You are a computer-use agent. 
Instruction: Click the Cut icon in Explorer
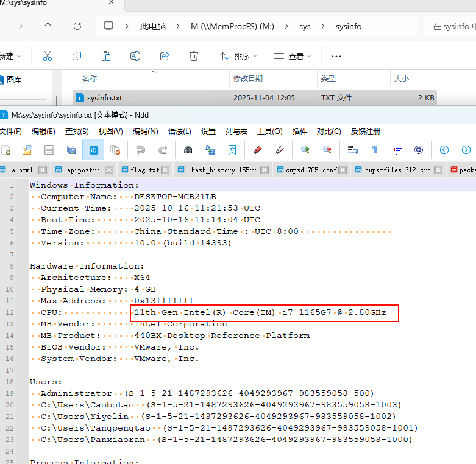pyautogui.click(x=48, y=56)
